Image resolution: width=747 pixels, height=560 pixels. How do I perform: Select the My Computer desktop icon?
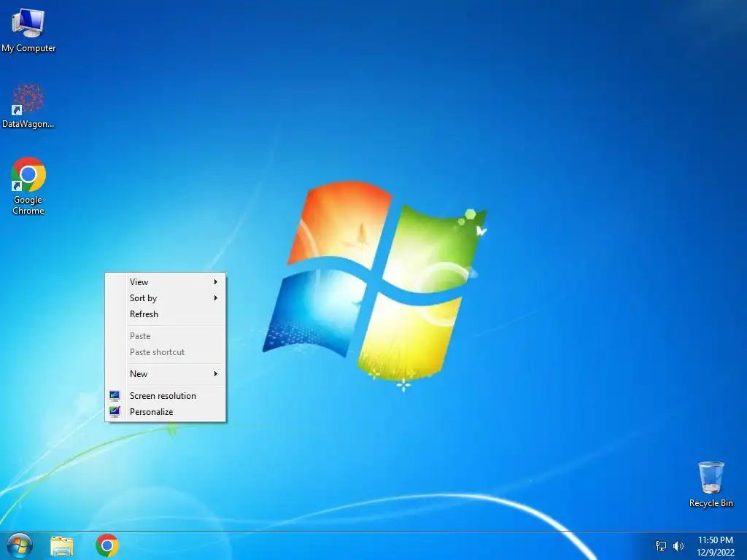pyautogui.click(x=28, y=31)
